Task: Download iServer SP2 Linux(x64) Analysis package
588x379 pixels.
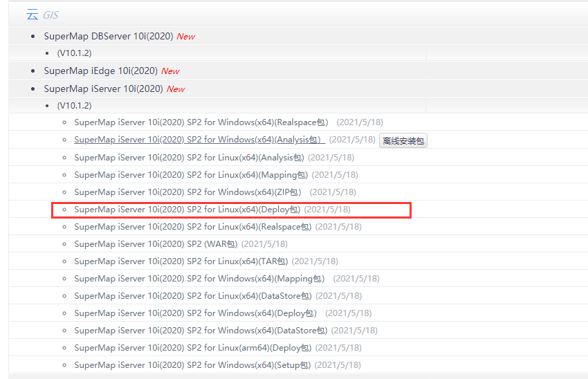Action: (189, 158)
